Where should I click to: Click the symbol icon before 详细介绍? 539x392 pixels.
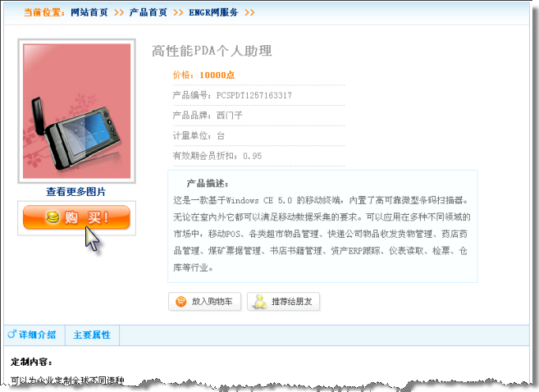pyautogui.click(x=11, y=334)
